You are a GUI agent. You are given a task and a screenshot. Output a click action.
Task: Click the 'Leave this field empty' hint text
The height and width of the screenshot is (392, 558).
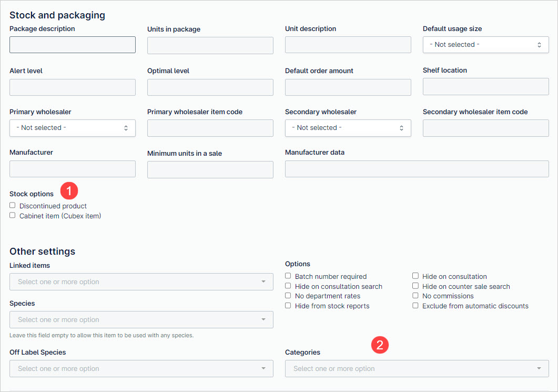pos(102,335)
